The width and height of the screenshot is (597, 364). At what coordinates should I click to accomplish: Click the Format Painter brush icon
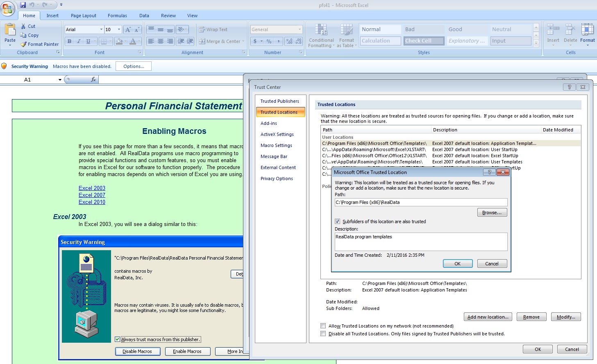[x=24, y=44]
